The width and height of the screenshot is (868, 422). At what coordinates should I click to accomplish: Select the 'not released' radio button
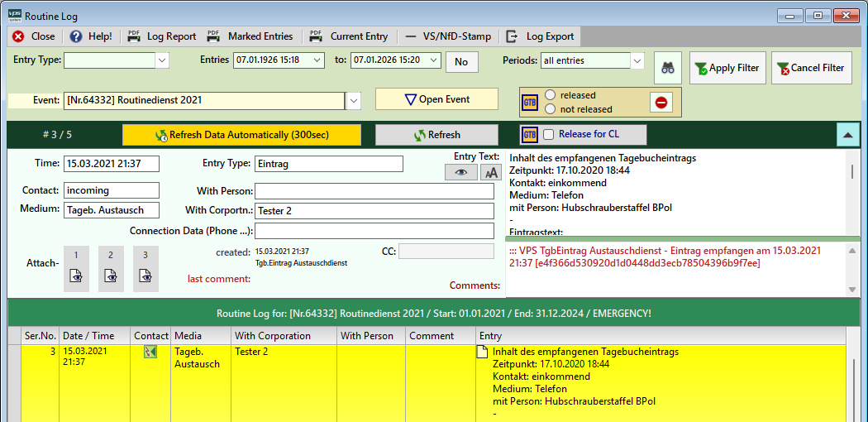pyautogui.click(x=550, y=109)
